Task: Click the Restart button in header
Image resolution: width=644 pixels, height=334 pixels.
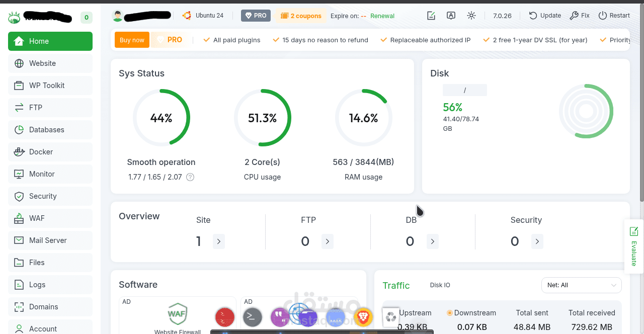Action: [614, 16]
